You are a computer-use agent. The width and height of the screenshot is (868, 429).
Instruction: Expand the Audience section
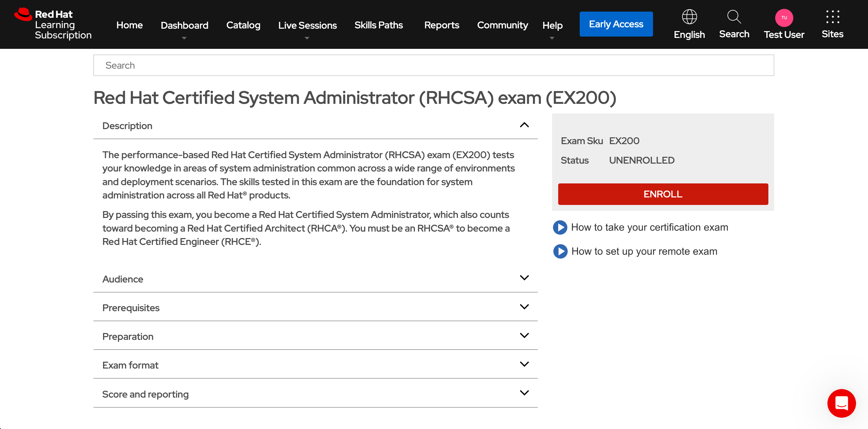tap(524, 277)
